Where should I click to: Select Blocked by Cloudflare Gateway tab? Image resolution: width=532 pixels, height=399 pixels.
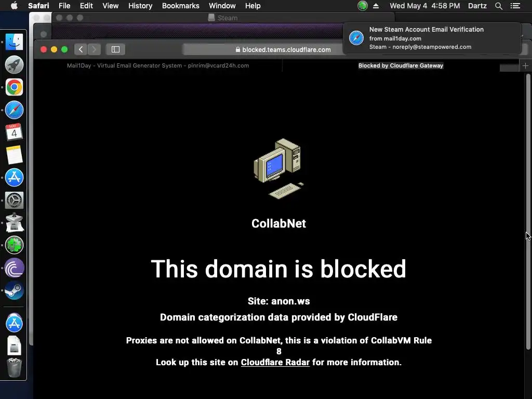[401, 65]
